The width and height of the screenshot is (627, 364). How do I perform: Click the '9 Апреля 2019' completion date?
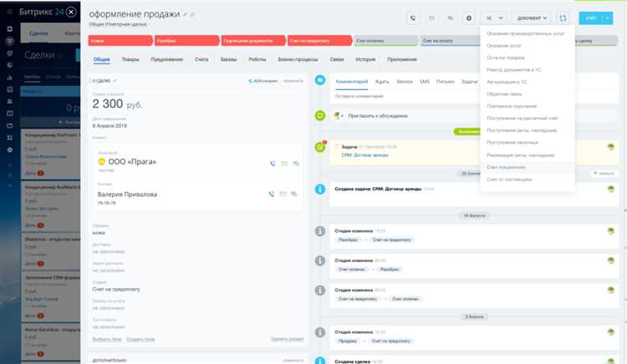click(110, 126)
